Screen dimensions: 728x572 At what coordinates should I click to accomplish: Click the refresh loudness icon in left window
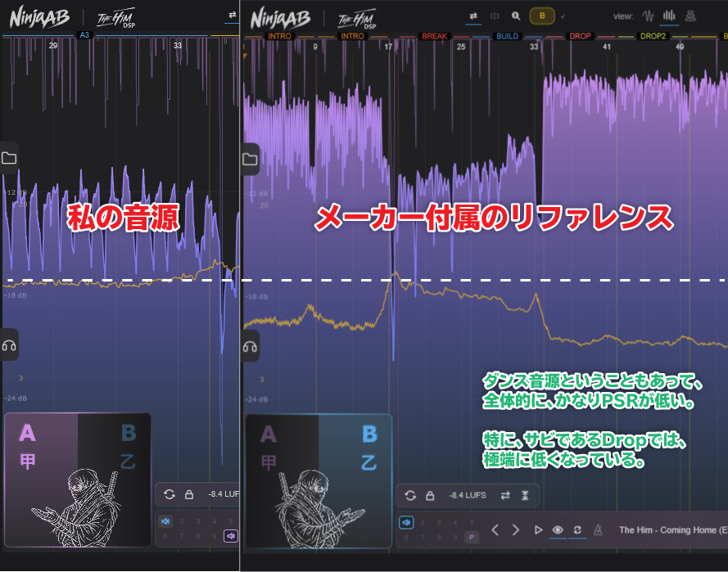tap(170, 494)
